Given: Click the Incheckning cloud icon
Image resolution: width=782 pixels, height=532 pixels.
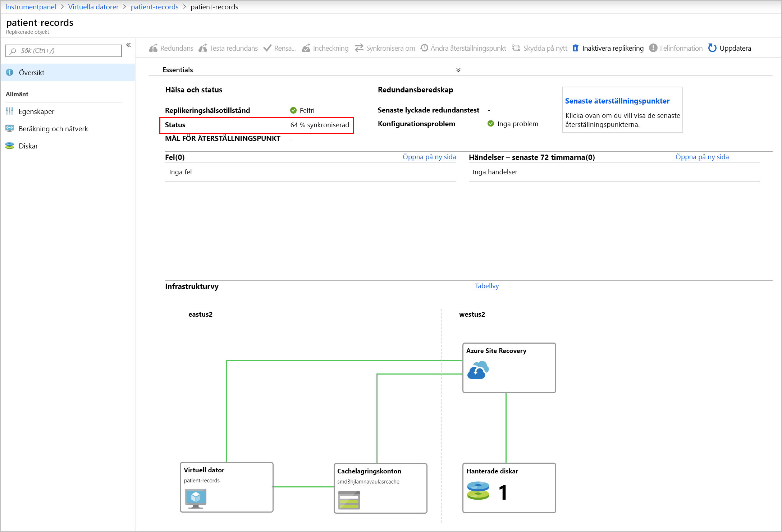Looking at the screenshot, I should (x=306, y=48).
